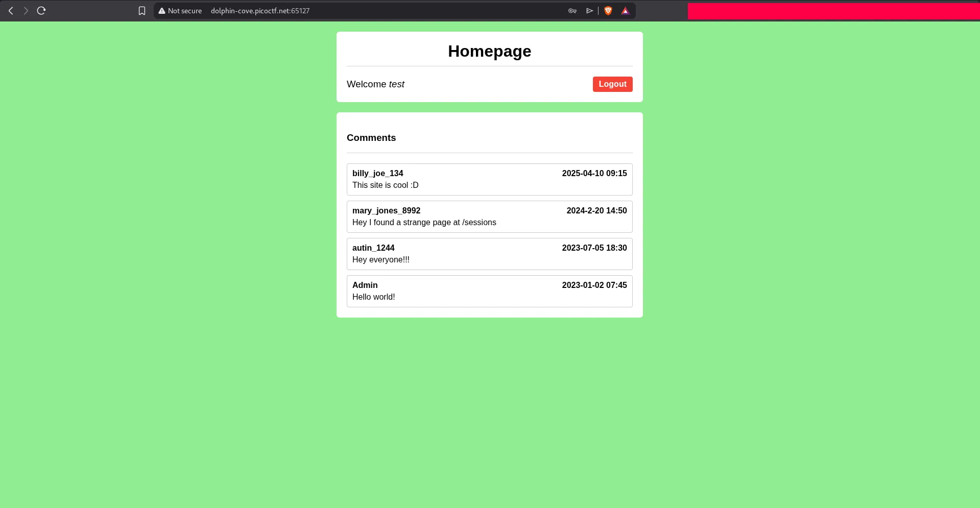Focus the address bar URL text
This screenshot has width=980, height=508.
pyautogui.click(x=260, y=11)
